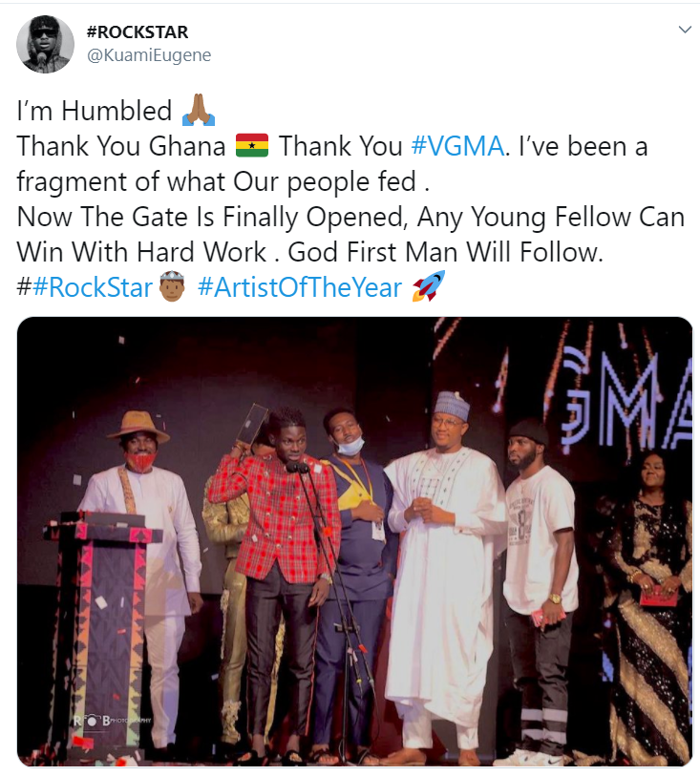This screenshot has height=776, width=700.
Task: Click the "God First Man Will Follow" sentence
Action: coord(445,252)
